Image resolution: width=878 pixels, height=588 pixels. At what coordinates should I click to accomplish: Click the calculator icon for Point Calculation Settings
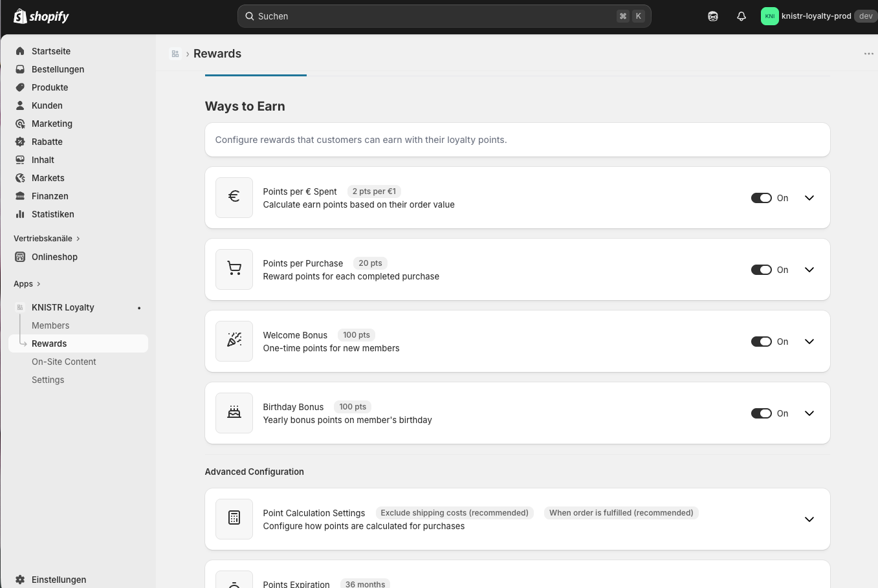tap(234, 519)
